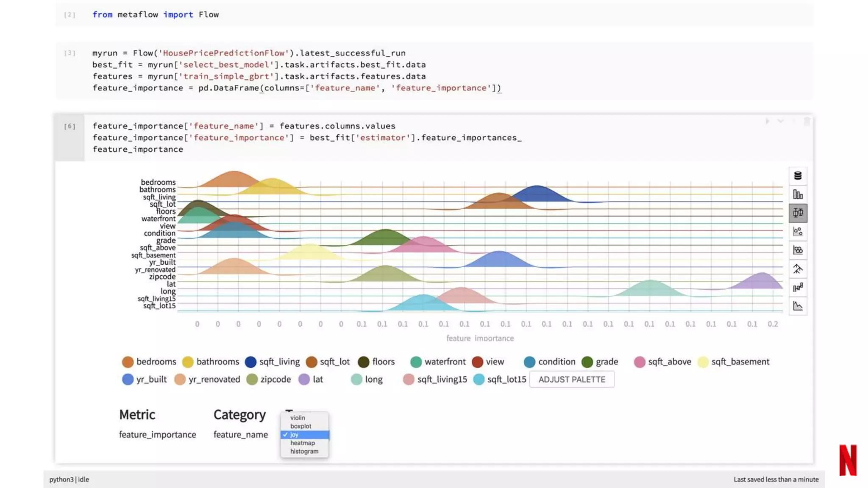The width and height of the screenshot is (868, 488).
Task: Click the bedrooms legend color swatch
Action: [128, 362]
